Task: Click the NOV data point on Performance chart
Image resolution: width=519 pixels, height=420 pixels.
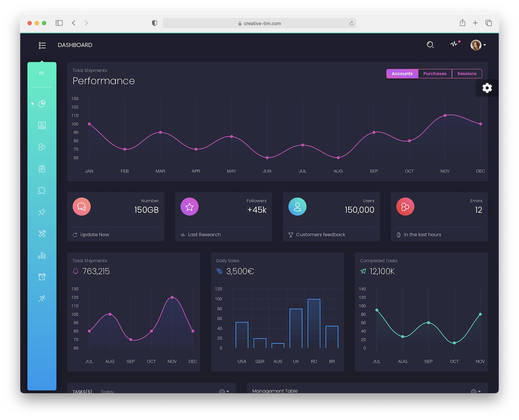Action: (445, 115)
